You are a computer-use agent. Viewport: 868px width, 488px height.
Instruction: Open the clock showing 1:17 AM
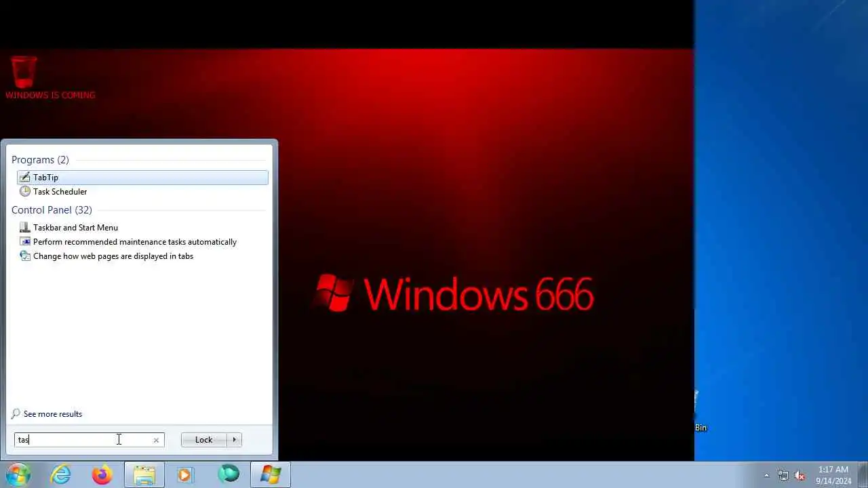(x=833, y=475)
